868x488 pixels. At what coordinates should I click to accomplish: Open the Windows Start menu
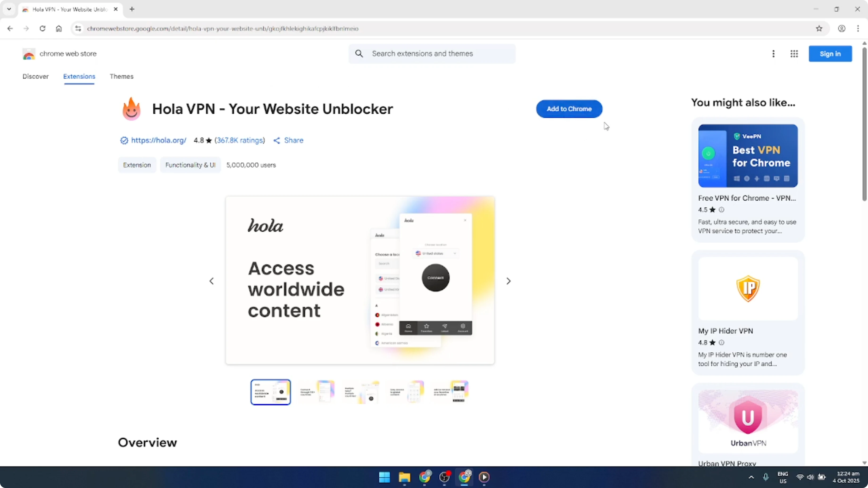384,477
